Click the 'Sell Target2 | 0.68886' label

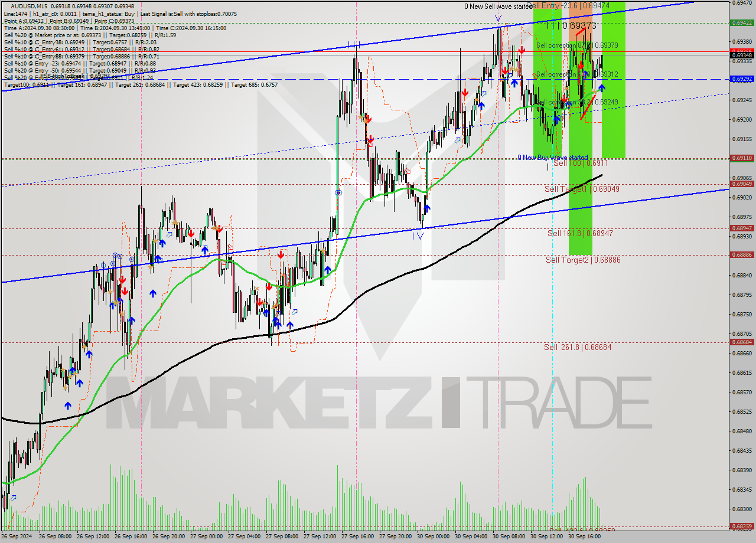click(x=583, y=260)
